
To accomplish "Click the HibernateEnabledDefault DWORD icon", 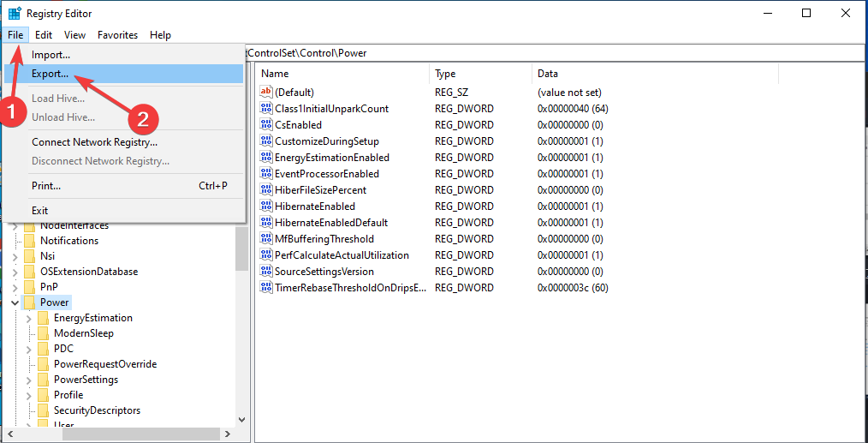I will 266,222.
